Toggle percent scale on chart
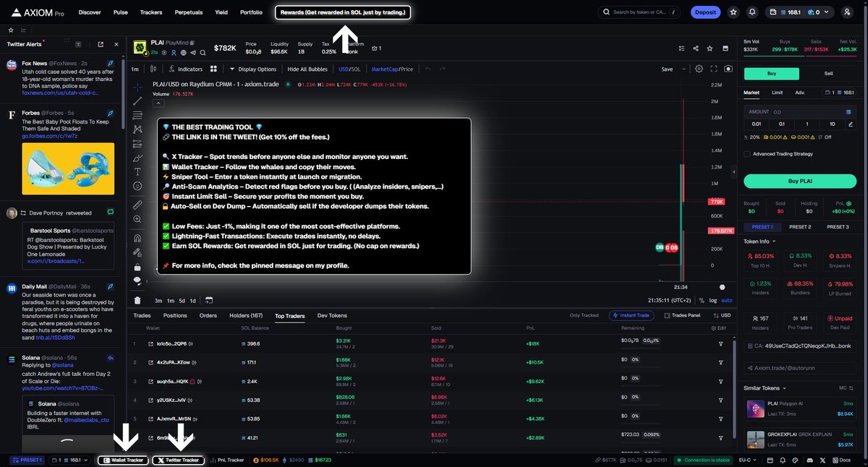 (x=701, y=300)
